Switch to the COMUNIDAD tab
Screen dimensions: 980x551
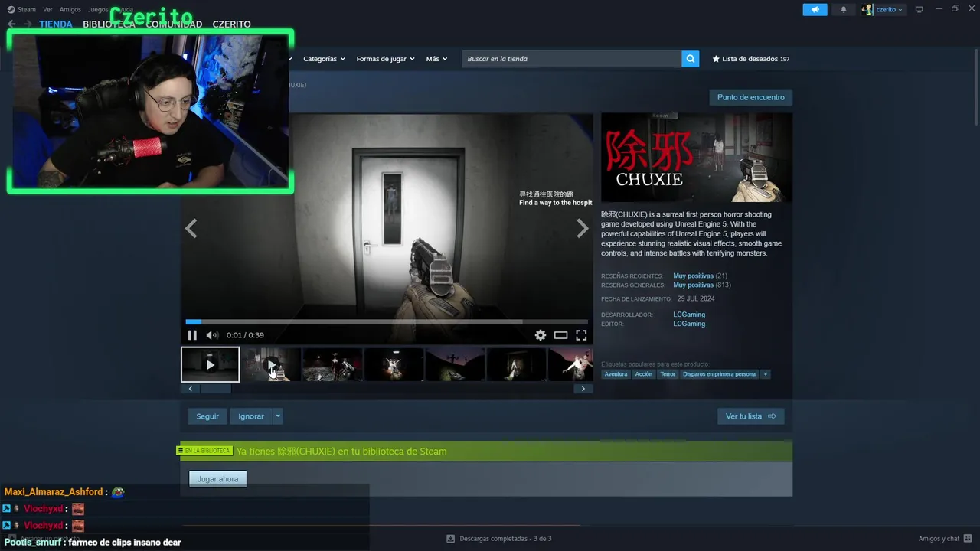pos(174,24)
